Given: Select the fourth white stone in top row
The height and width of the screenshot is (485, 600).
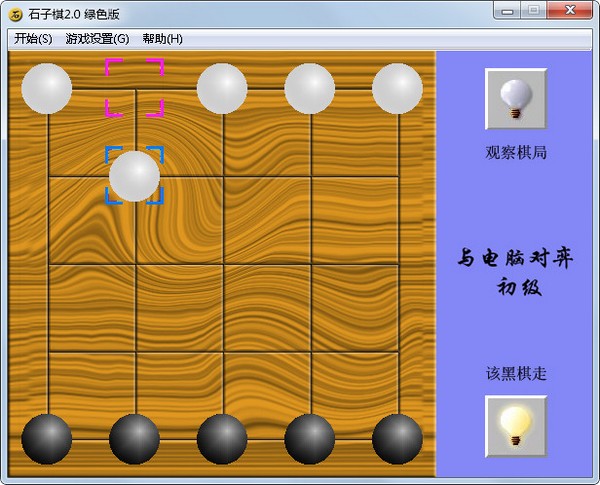Looking at the screenshot, I should 310,88.
